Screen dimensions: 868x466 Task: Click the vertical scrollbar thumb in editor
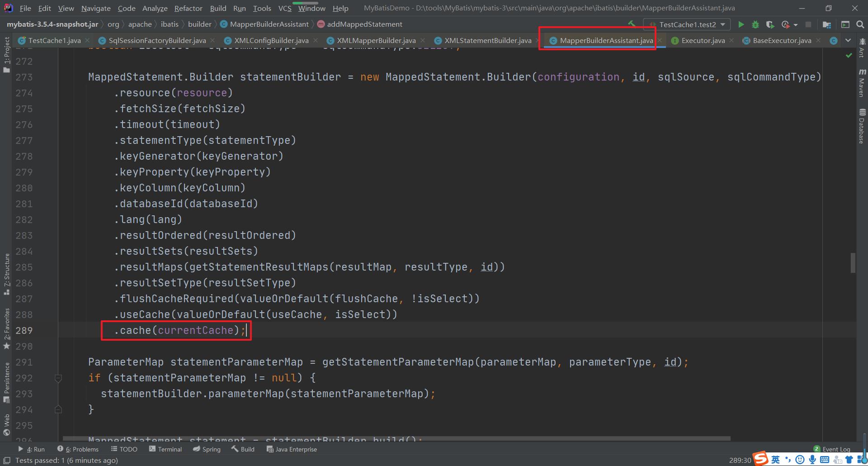point(853,263)
